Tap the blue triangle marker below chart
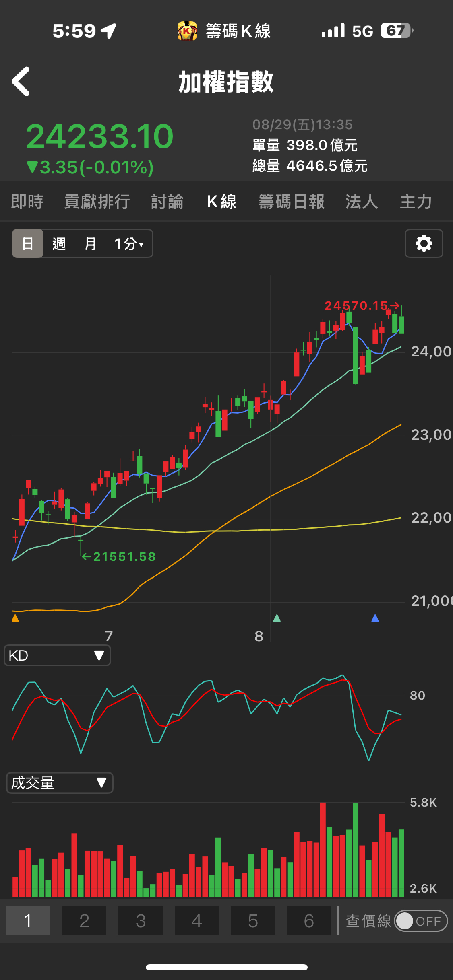 pyautogui.click(x=375, y=618)
